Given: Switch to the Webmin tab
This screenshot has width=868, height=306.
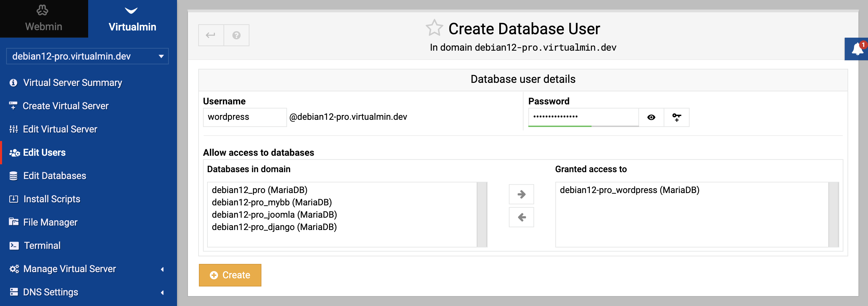Looking at the screenshot, I should 44,19.
